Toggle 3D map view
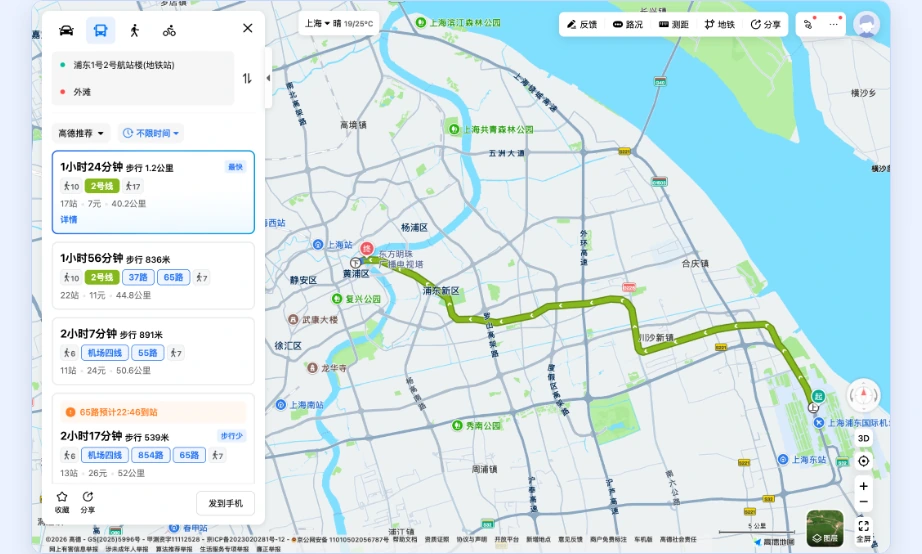The height and width of the screenshot is (554, 922). pyautogui.click(x=863, y=438)
